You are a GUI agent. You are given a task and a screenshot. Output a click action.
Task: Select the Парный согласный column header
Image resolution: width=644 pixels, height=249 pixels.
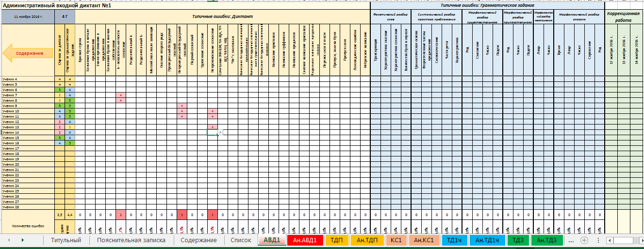(x=192, y=51)
